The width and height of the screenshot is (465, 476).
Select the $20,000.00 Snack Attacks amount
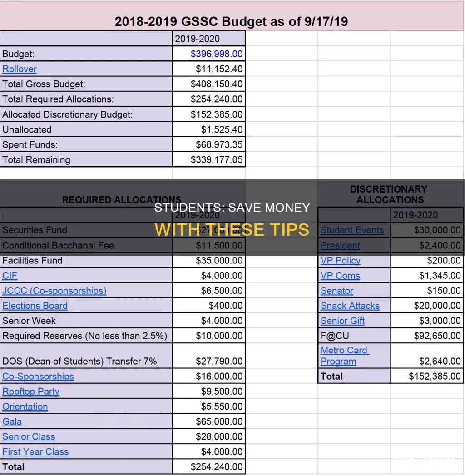pos(427,306)
